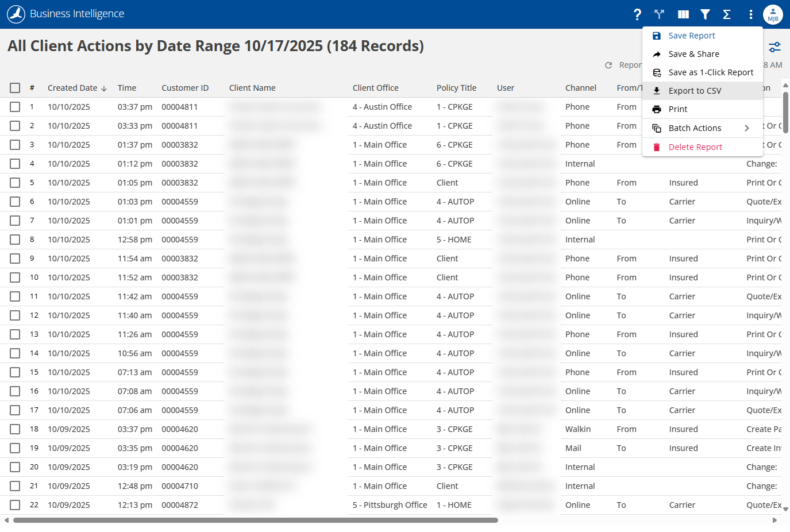
Task: Click 'Walkin' channel cell in row 18
Action: [577, 429]
